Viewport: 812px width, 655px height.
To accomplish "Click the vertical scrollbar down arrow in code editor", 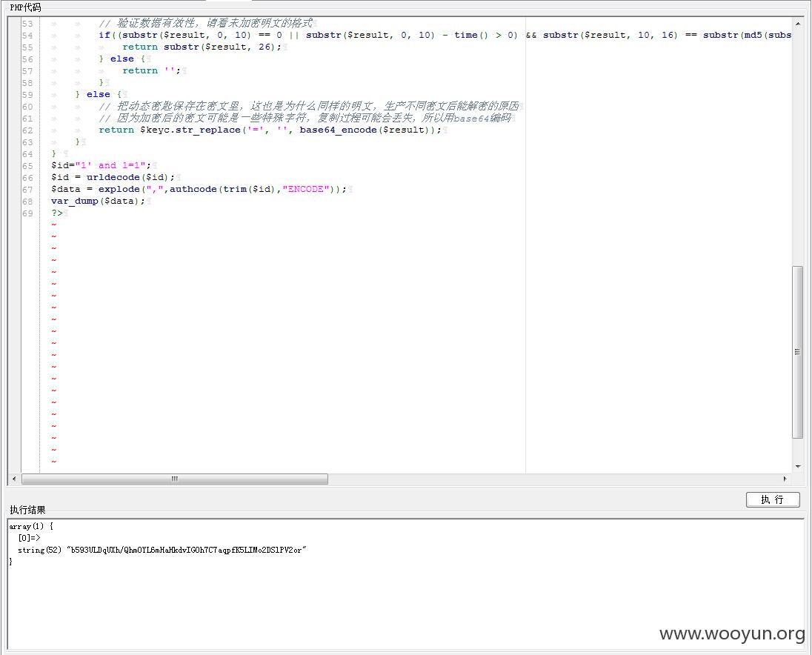I will click(798, 466).
